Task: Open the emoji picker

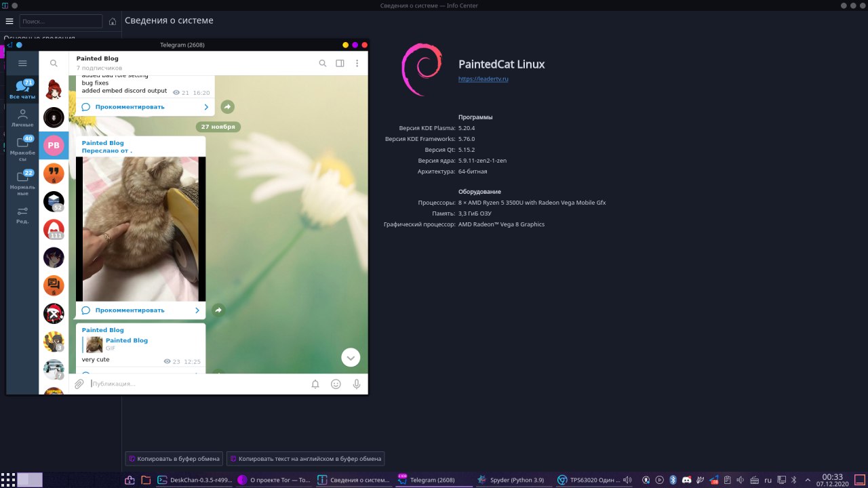Action: coord(336,384)
